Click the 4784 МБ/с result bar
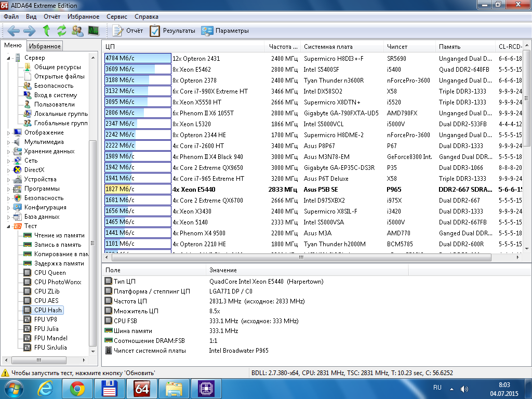This screenshot has width=532, height=399. tap(138, 58)
